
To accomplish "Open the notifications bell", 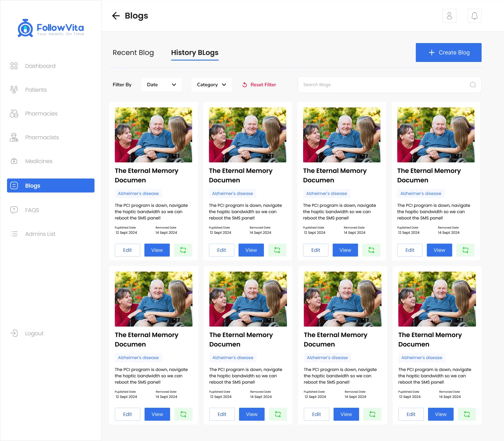I will click(x=475, y=16).
